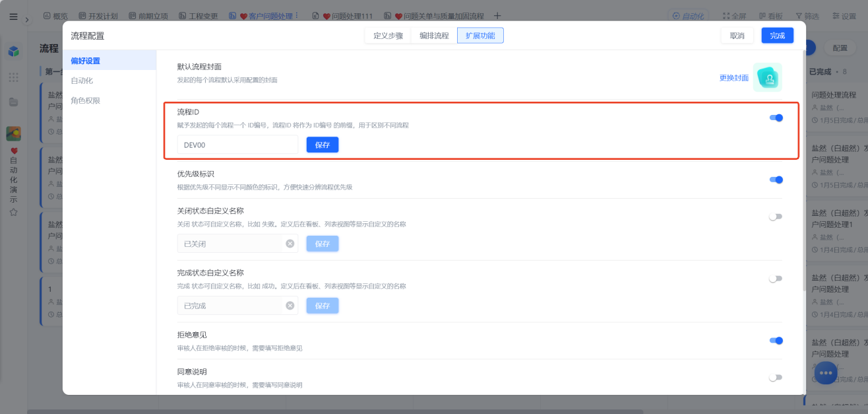Click the 配置 button behind the dialog

point(840,48)
